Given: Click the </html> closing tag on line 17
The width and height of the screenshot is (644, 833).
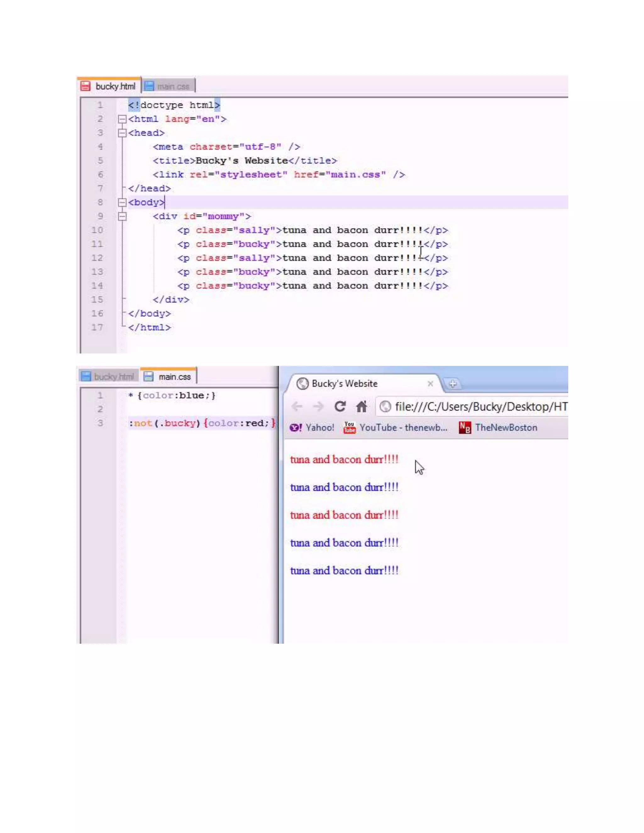Looking at the screenshot, I should 150,328.
